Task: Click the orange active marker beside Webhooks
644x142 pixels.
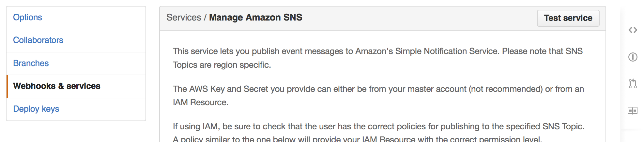Action: [x=7, y=86]
